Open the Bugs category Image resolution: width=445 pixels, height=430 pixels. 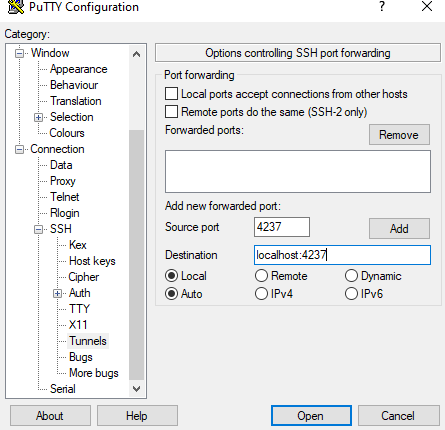[x=81, y=357]
